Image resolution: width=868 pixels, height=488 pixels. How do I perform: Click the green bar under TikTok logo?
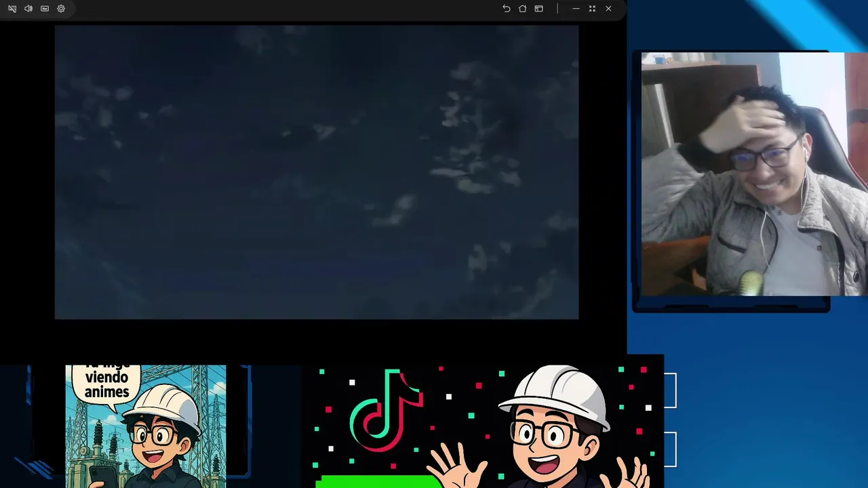tap(380, 482)
